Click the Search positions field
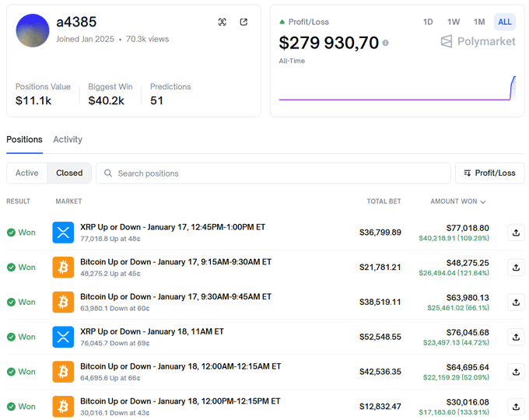529x420 pixels. click(x=272, y=173)
